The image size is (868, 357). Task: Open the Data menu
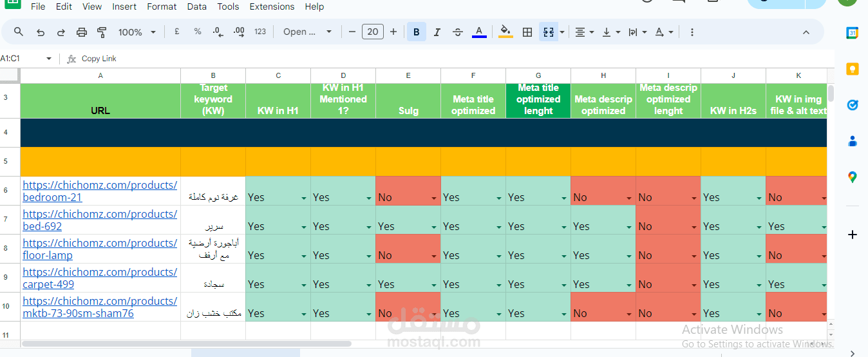coord(197,6)
